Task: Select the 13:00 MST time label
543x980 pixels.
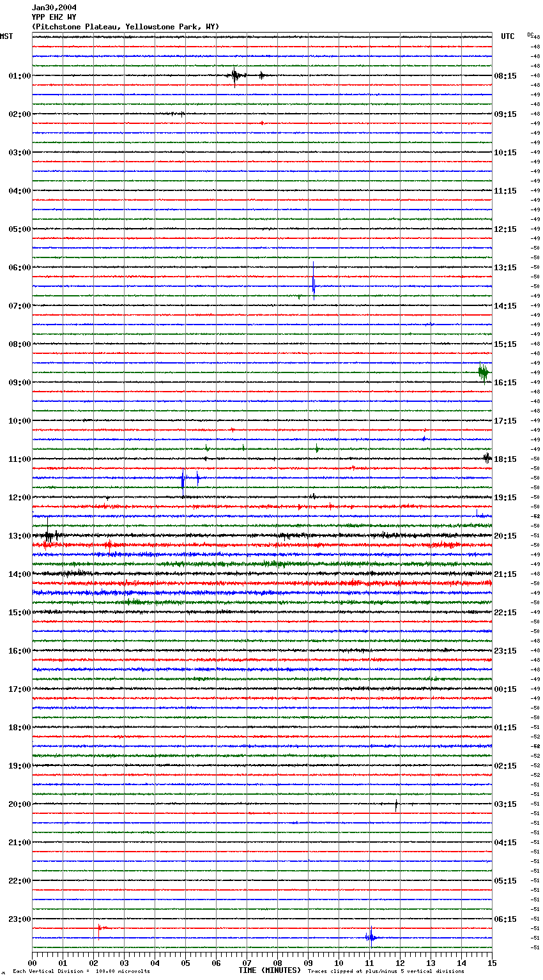Action: pyautogui.click(x=20, y=536)
